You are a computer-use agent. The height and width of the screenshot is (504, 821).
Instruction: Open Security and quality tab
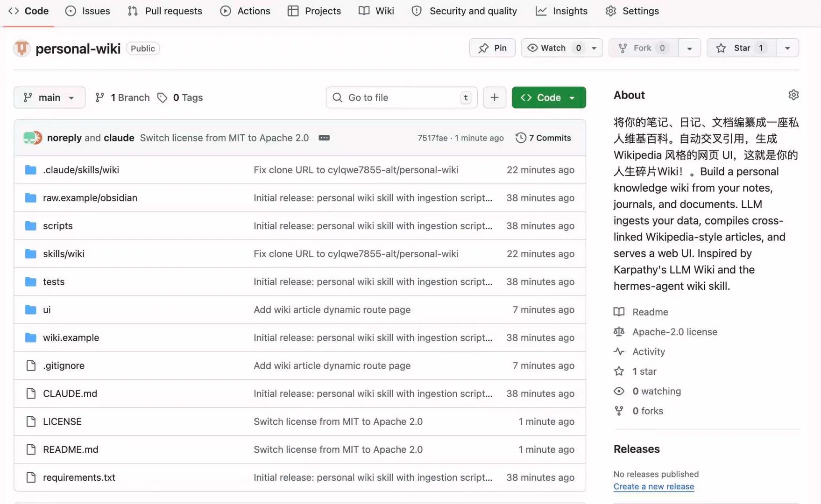point(464,11)
